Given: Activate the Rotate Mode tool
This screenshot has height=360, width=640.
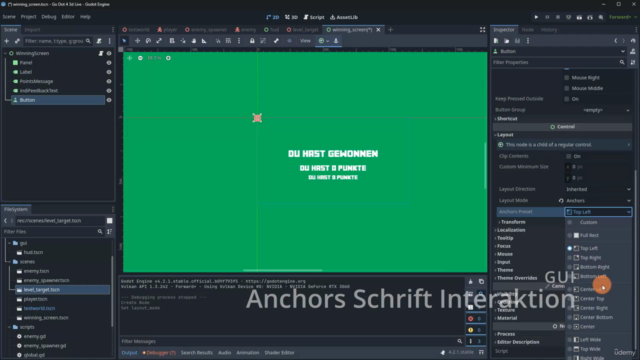Looking at the screenshot, I should pyautogui.click(x=148, y=41).
